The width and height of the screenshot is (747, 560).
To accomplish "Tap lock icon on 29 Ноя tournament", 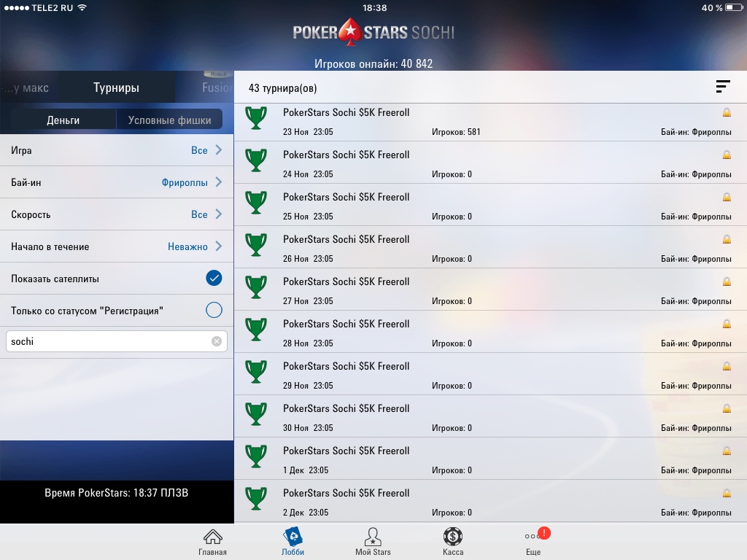I will [x=727, y=367].
